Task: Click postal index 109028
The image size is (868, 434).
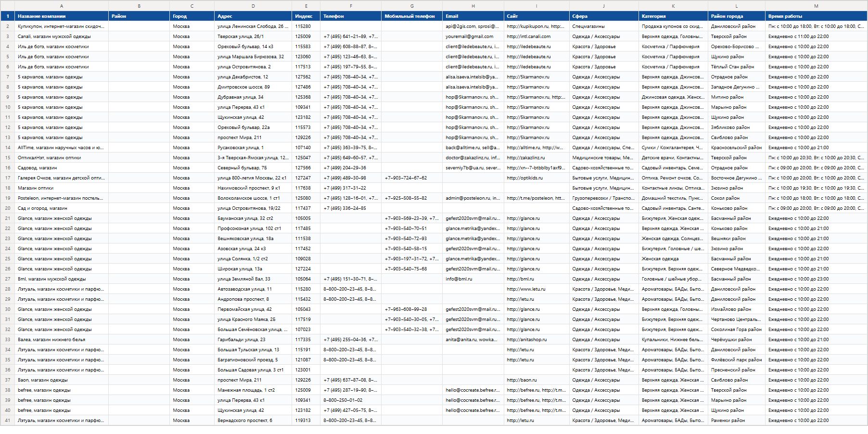Action: click(306, 259)
